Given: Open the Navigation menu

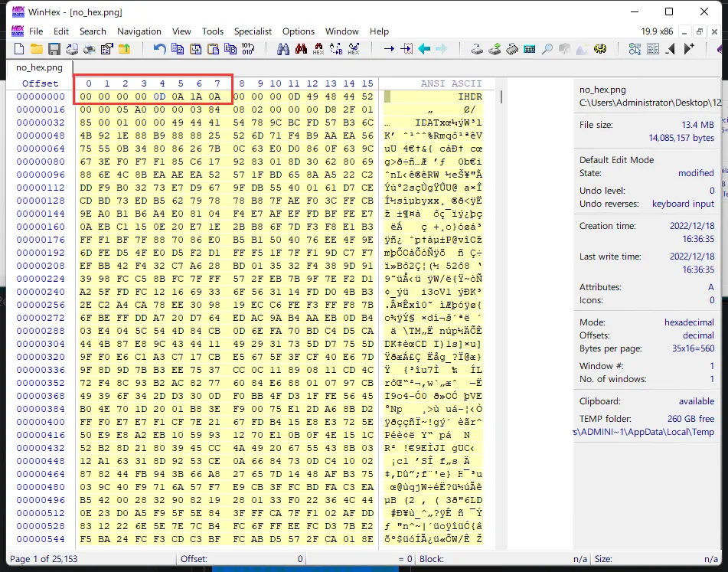Looking at the screenshot, I should [139, 31].
